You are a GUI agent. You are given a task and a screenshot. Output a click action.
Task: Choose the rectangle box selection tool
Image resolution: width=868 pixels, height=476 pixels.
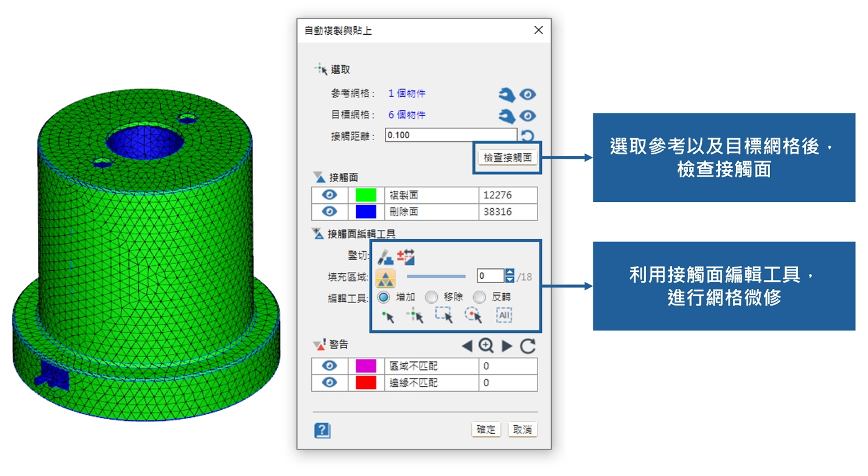tap(444, 315)
